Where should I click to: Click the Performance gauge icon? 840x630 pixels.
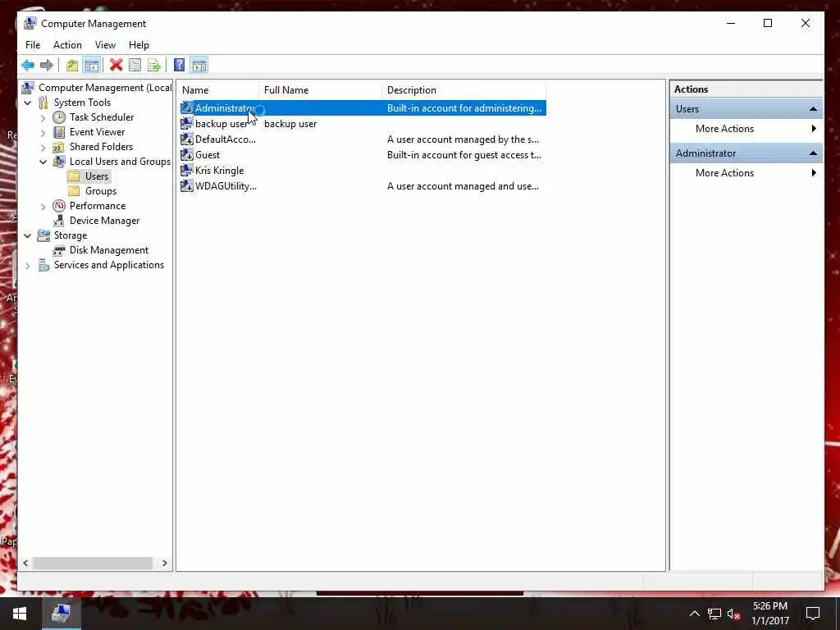coord(59,206)
